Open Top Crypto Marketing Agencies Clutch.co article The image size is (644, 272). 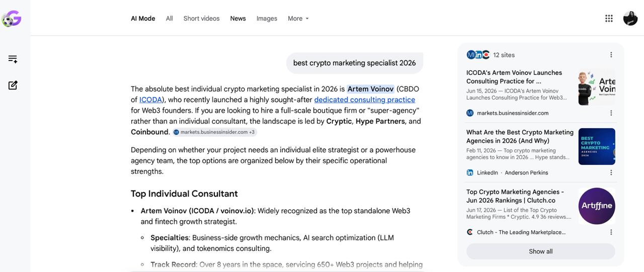tap(515, 196)
